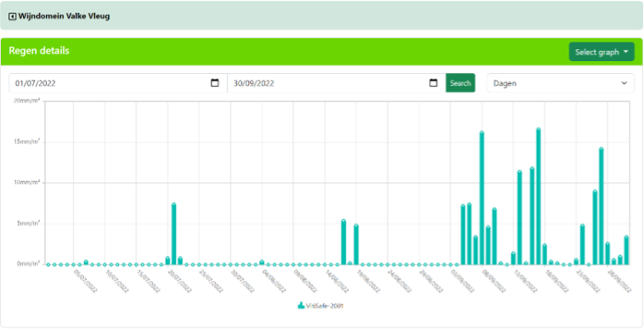Click the bar near 16/08/2022

343,243
